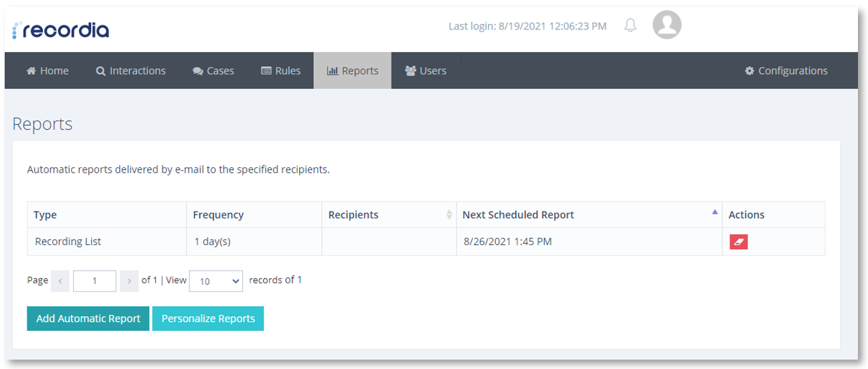
Task: Delete the Recording List report with red icon
Action: click(x=738, y=242)
